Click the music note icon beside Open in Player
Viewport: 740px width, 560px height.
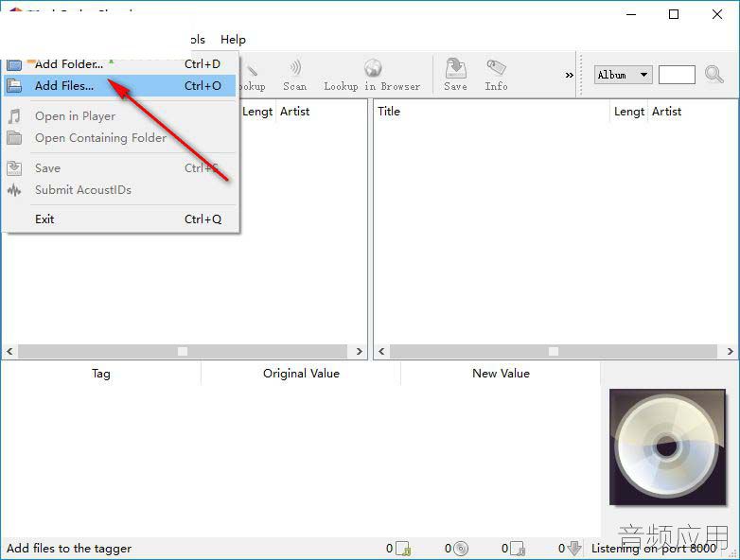tap(14, 116)
